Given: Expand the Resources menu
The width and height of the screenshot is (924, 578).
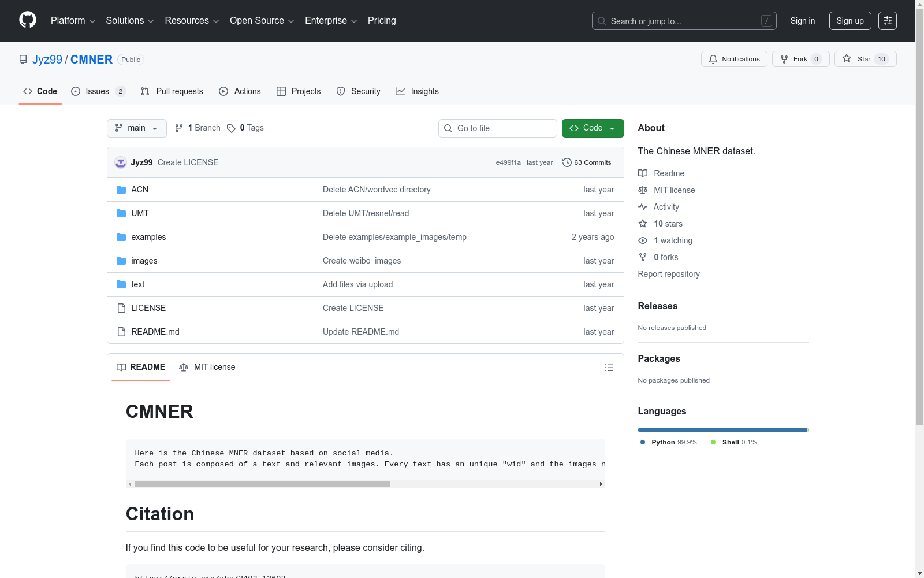Looking at the screenshot, I should (192, 21).
